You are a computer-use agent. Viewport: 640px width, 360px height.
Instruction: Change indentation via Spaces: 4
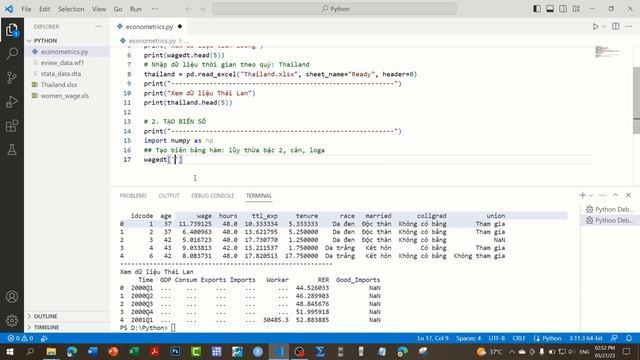pos(469,338)
